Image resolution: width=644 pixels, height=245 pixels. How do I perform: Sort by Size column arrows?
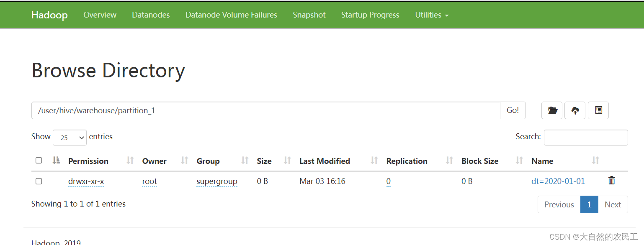[x=287, y=161]
